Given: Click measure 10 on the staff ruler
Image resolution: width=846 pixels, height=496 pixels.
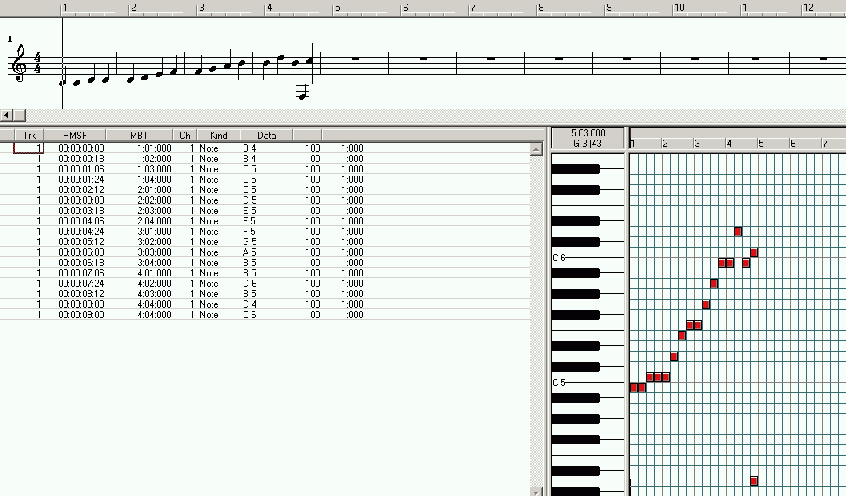Looking at the screenshot, I should [x=679, y=8].
